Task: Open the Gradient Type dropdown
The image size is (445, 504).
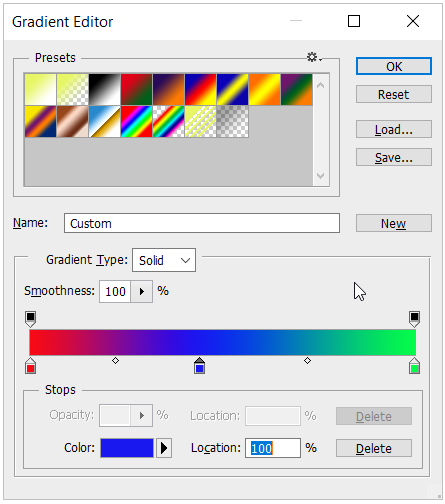Action: pos(164,260)
